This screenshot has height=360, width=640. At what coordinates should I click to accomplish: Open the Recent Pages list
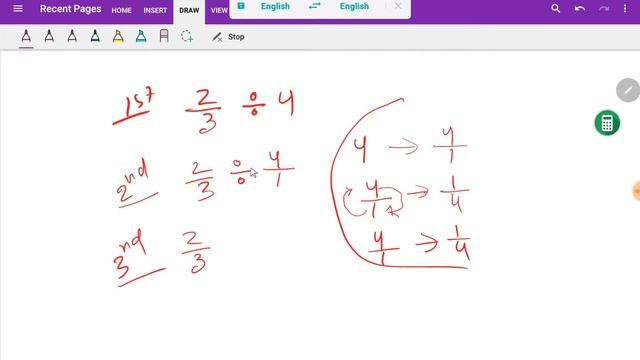[x=71, y=9]
